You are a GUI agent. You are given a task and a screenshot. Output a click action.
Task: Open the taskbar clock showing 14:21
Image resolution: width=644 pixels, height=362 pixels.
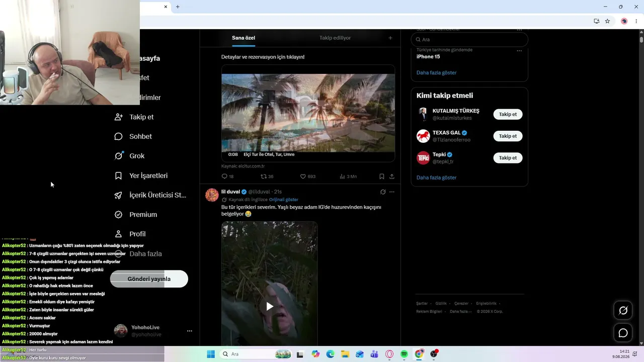pyautogui.click(x=621, y=354)
